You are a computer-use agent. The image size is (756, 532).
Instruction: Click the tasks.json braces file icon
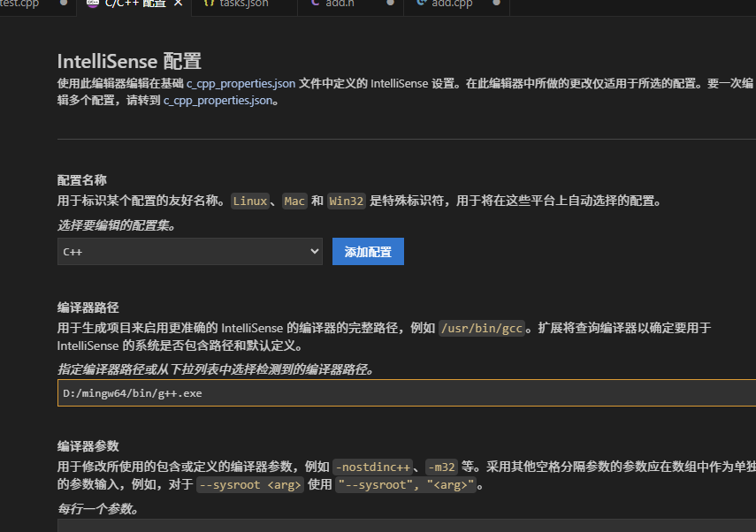pyautogui.click(x=209, y=4)
